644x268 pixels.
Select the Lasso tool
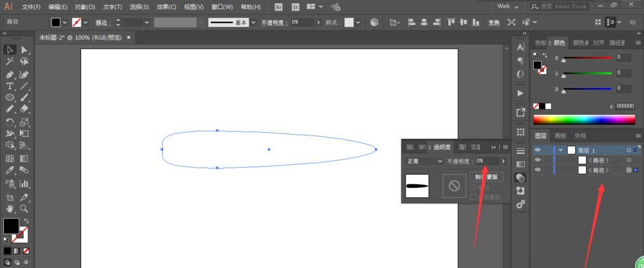coord(24,62)
